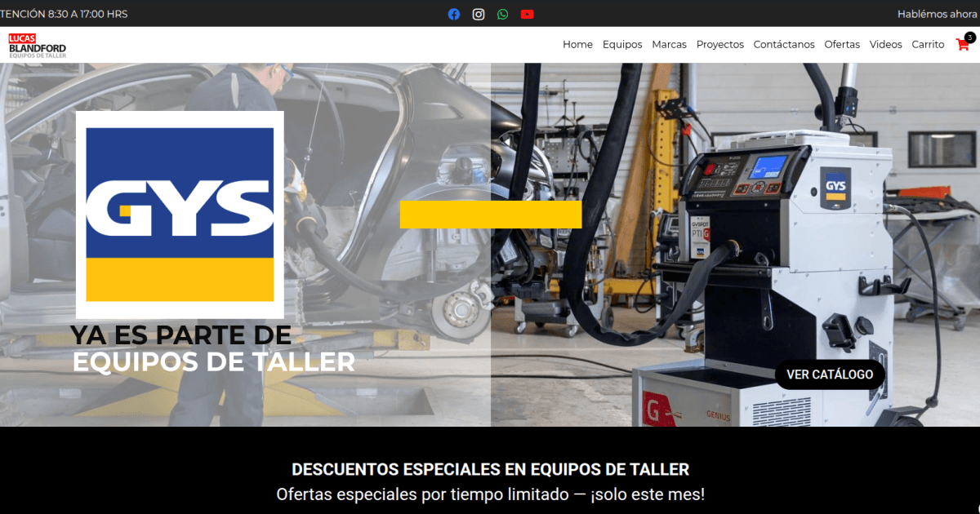Screen dimensions: 980x514
Task: Click the 'EQUIPOS DE TALLER' hero text
Action: click(x=214, y=361)
